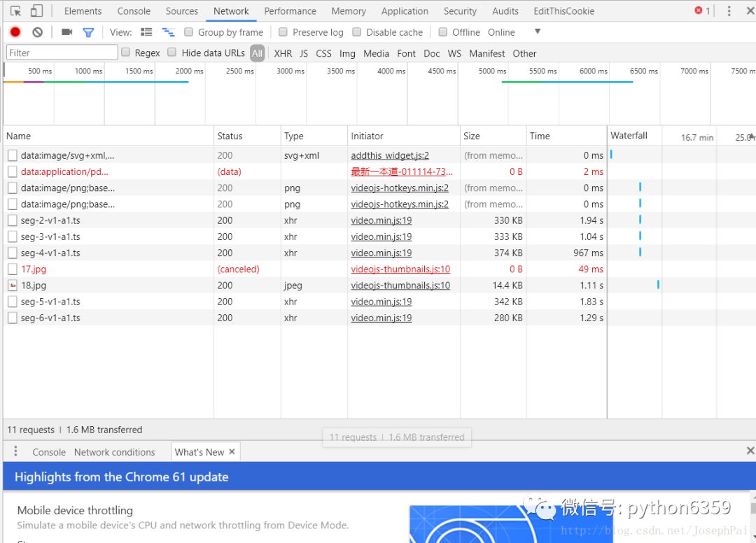Open the Memory tab
Image resolution: width=756 pixels, height=543 pixels.
click(349, 11)
